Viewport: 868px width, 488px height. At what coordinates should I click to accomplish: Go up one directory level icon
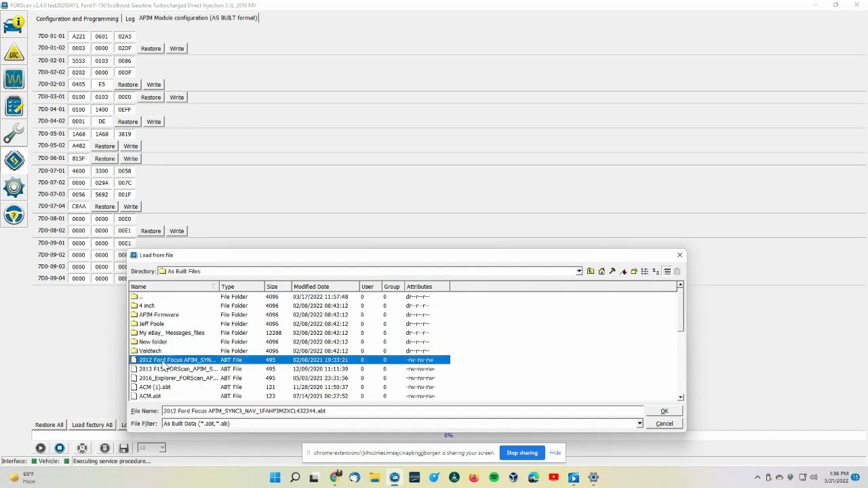coord(591,271)
